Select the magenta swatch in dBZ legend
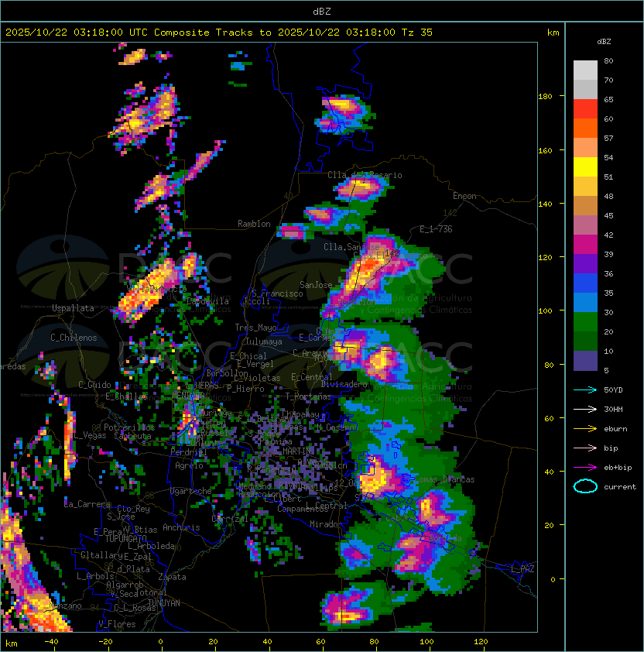 (x=585, y=245)
